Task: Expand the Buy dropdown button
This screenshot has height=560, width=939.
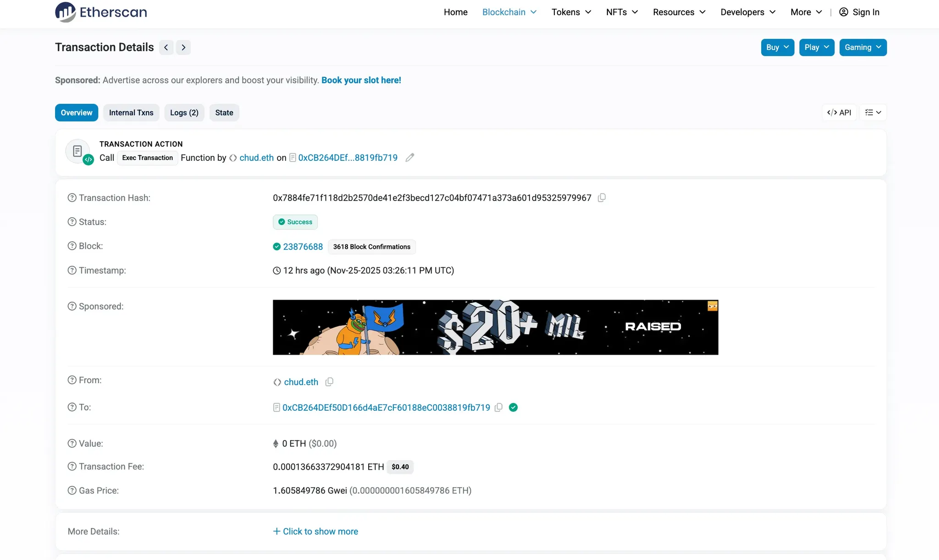Action: (x=777, y=47)
